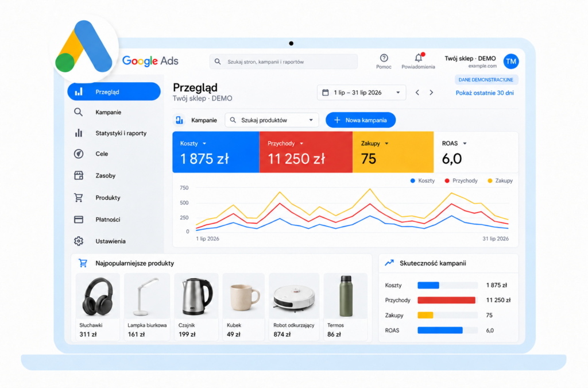
Task: Click the Przegląd bar chart icon
Action: click(78, 91)
